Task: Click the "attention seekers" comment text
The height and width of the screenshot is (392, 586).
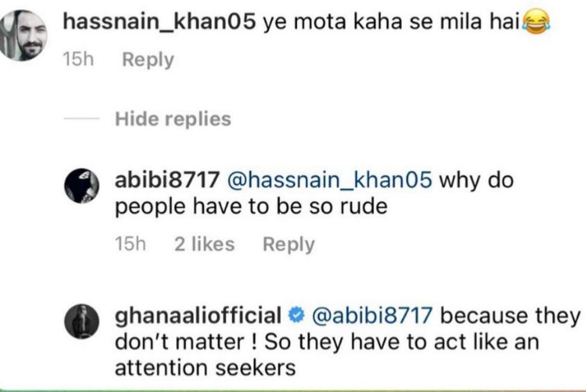Action: point(205,367)
